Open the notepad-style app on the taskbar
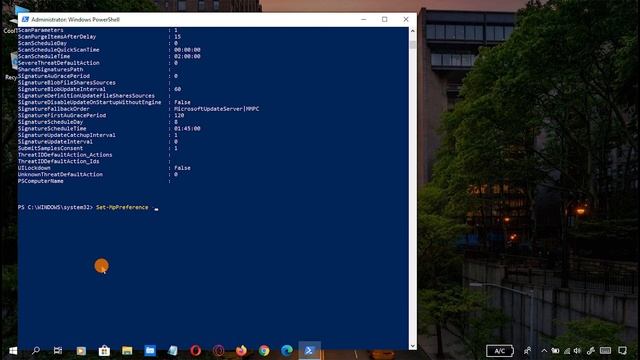The height and width of the screenshot is (360, 640). [x=173, y=351]
